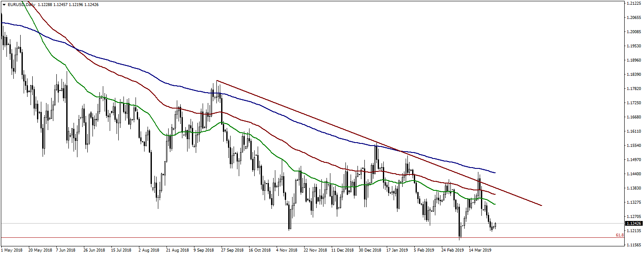Click the upper starting point of red trendline

point(217,81)
